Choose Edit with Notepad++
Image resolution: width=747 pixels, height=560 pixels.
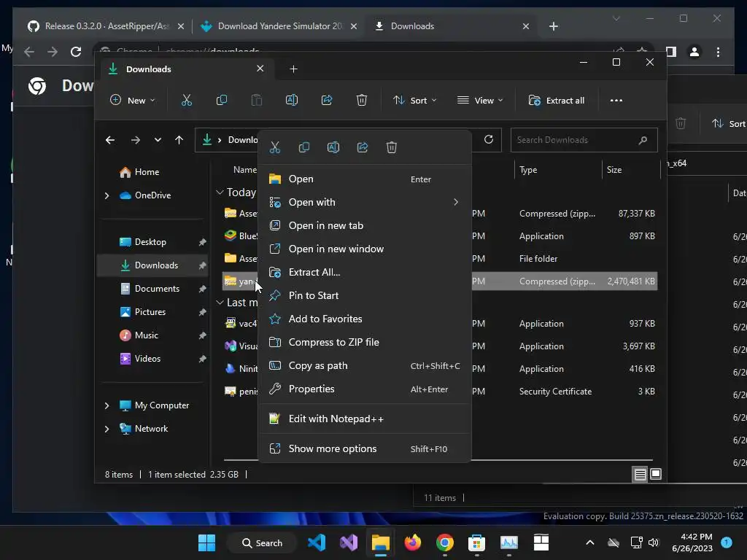(x=365, y=419)
